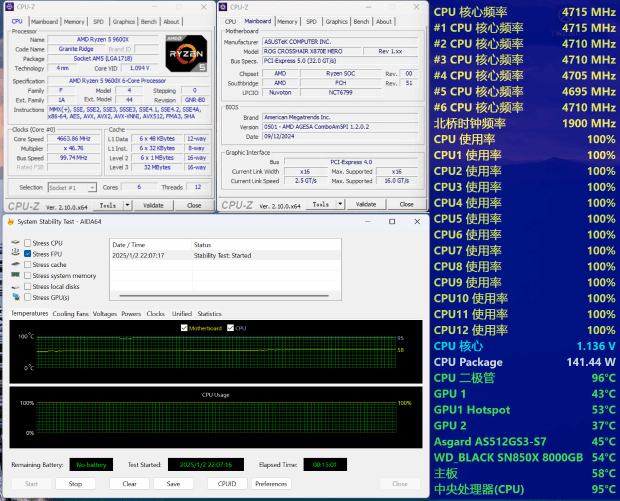The height and width of the screenshot is (501, 620).
Task: Switch to Clocks tab in AIDA64
Action: click(x=156, y=314)
